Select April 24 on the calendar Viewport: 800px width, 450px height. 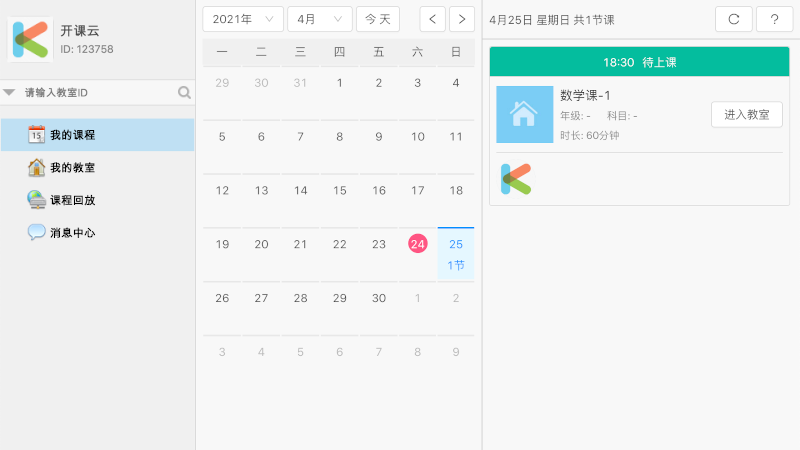click(x=417, y=244)
